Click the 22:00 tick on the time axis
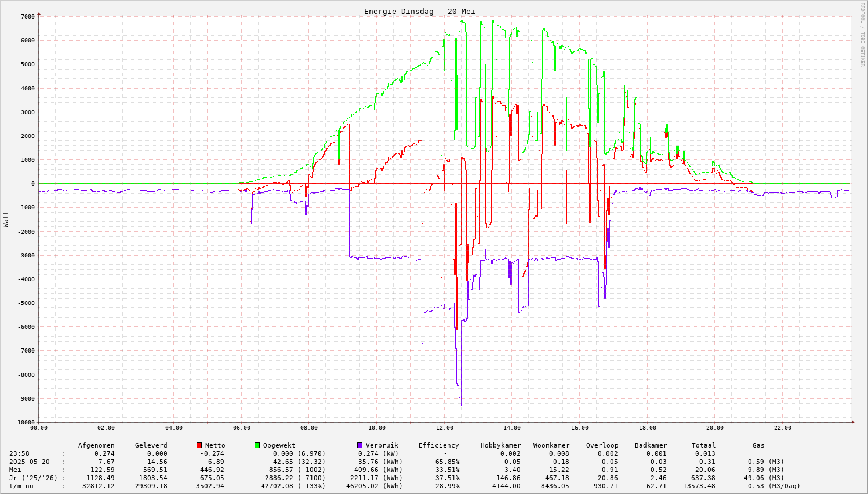 tap(782, 428)
